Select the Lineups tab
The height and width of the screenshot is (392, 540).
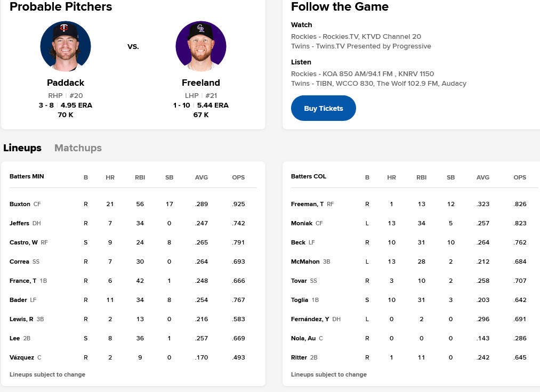click(x=22, y=148)
